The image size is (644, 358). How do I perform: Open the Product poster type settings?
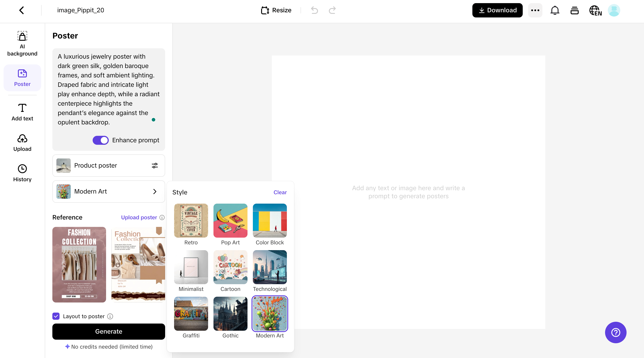point(155,166)
